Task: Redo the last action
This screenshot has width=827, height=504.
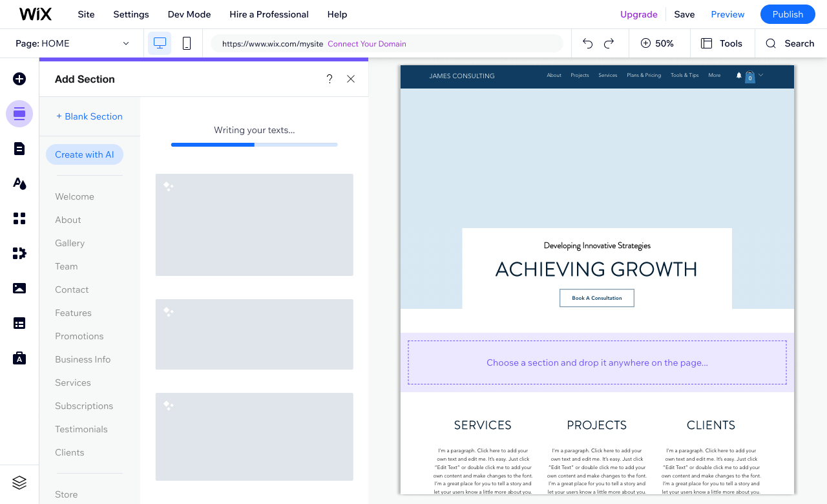Action: coord(609,43)
